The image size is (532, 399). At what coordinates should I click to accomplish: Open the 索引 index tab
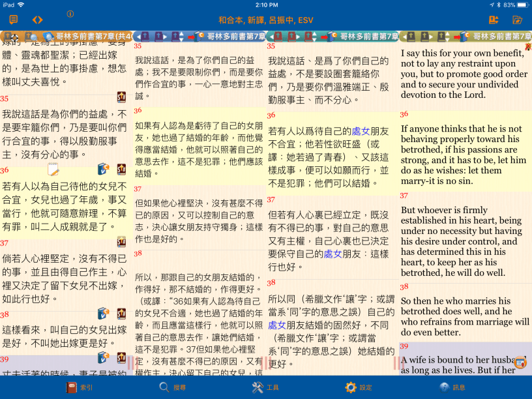tap(80, 387)
